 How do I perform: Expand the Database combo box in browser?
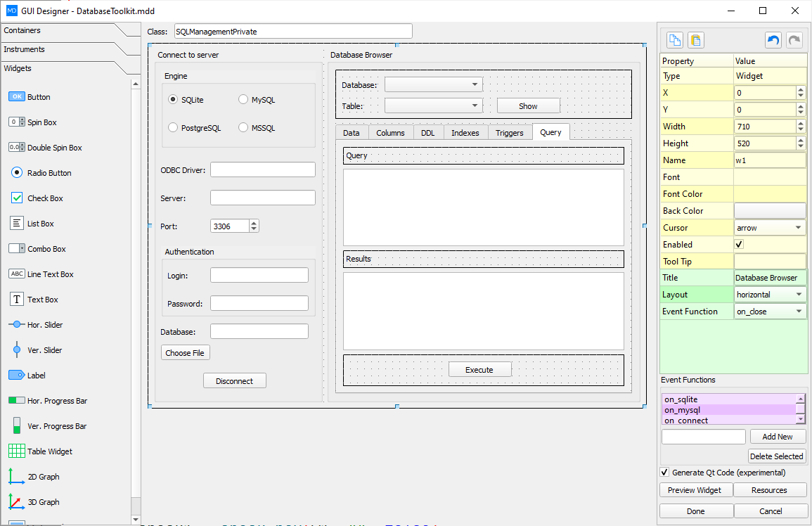pyautogui.click(x=433, y=84)
